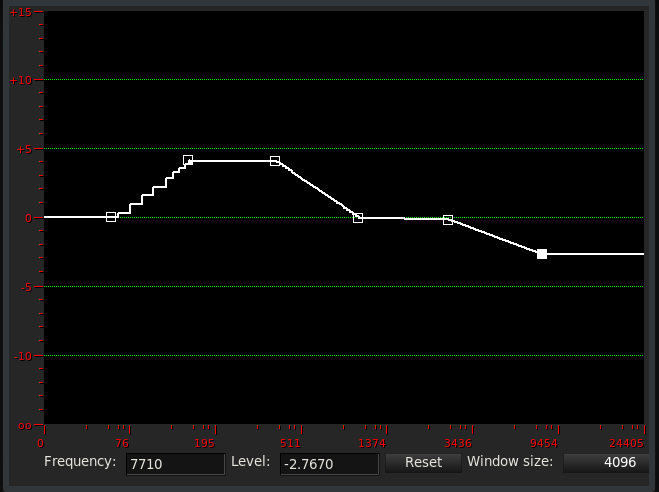Select the control point atop the stepped rise
The height and width of the screenshot is (492, 659).
tap(188, 160)
